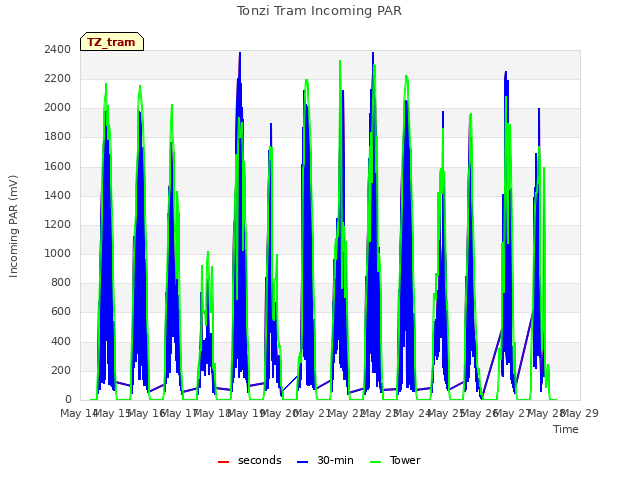The height and width of the screenshot is (480, 640).
Task: Click the Time axis label
Action: tap(566, 429)
